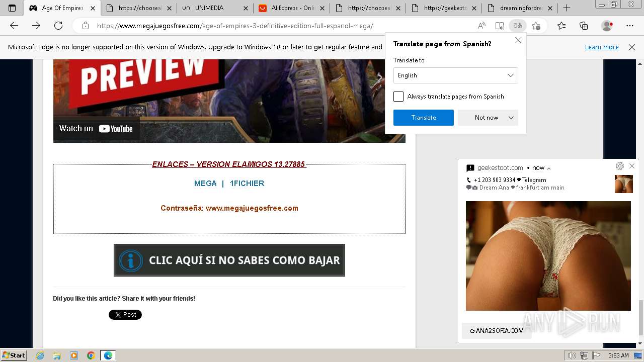Open the large notification ad image
644x362 pixels.
coord(548,256)
